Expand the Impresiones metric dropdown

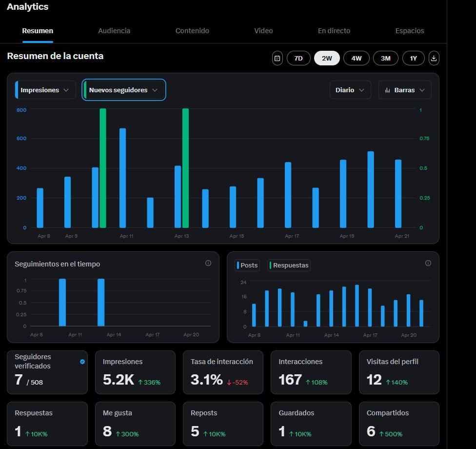tap(45, 90)
